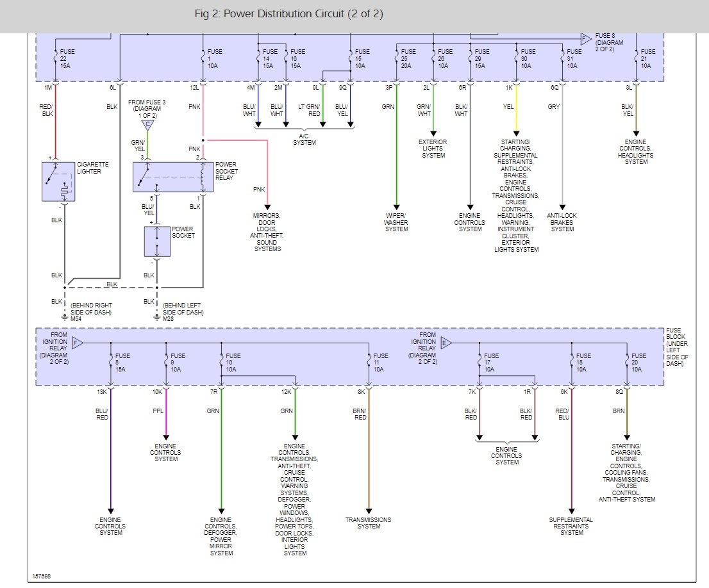The width and height of the screenshot is (709, 588).
Task: Click the Transmissions System label
Action: tap(369, 523)
